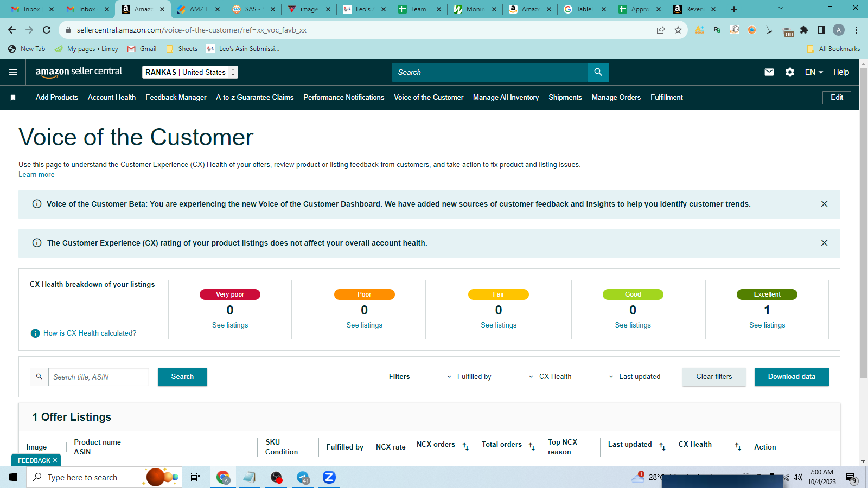Open A-to-z Guarantee Claims menu item

(255, 98)
